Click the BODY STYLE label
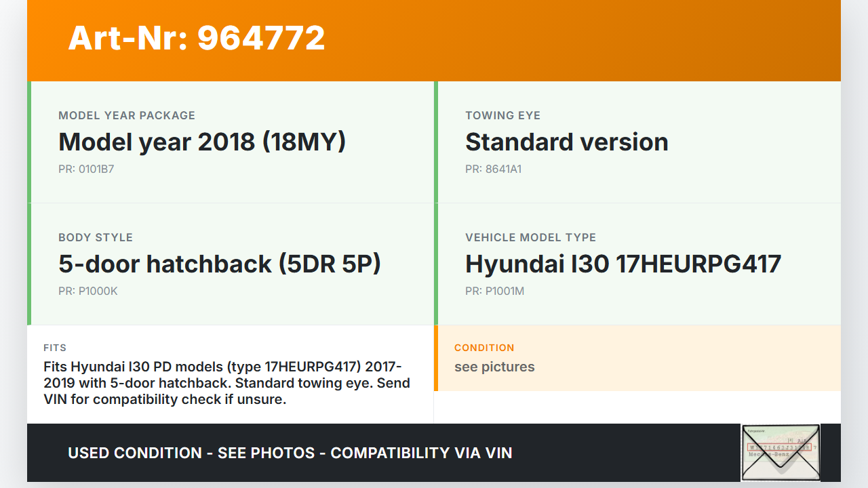 coord(96,237)
